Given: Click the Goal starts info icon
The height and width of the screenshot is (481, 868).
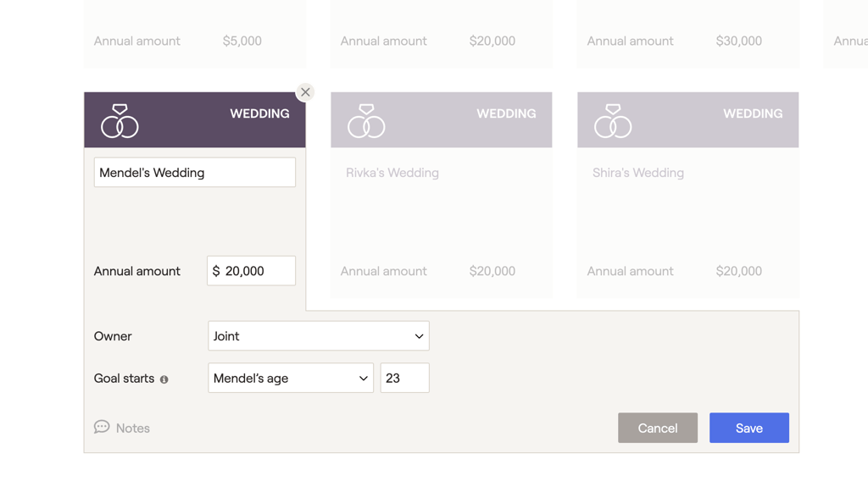Looking at the screenshot, I should tap(164, 379).
